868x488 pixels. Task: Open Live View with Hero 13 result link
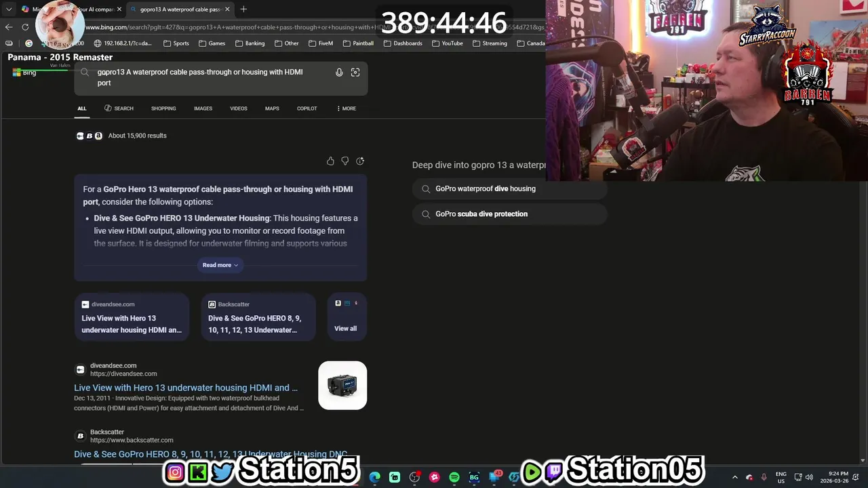click(x=186, y=388)
